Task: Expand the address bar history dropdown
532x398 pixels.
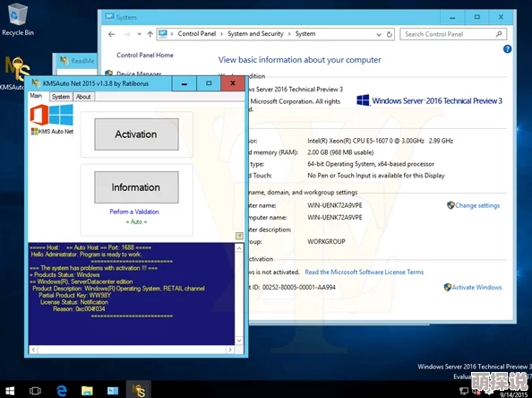Action: coord(379,34)
